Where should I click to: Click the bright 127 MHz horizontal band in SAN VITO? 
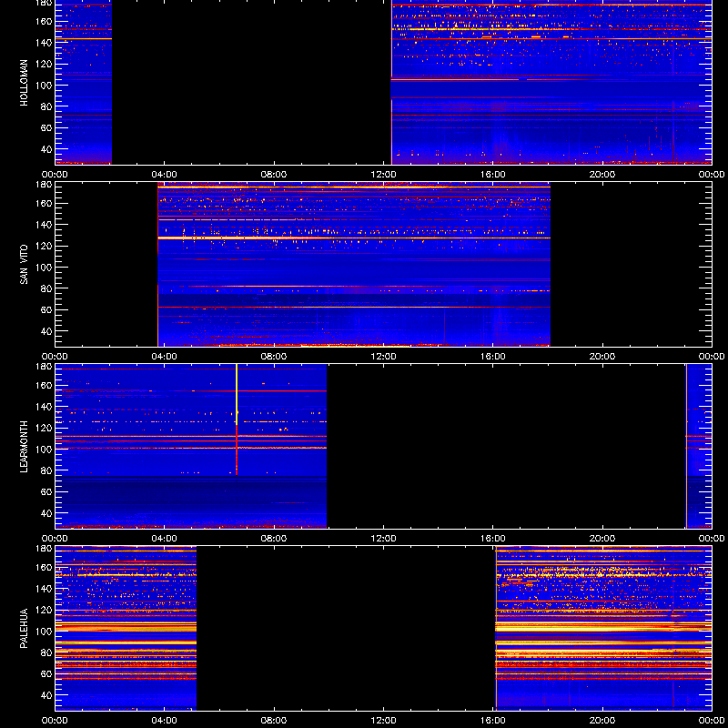pyautogui.click(x=354, y=238)
